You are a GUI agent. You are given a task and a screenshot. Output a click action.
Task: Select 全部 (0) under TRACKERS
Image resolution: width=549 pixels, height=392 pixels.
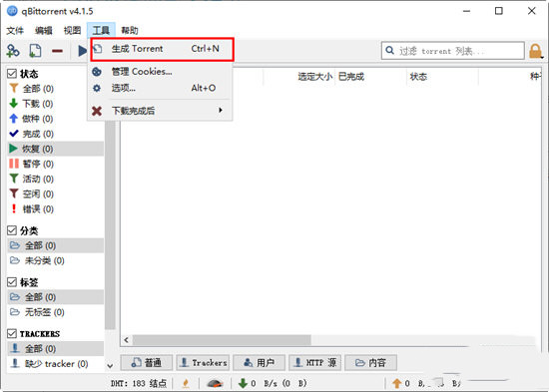click(x=55, y=348)
